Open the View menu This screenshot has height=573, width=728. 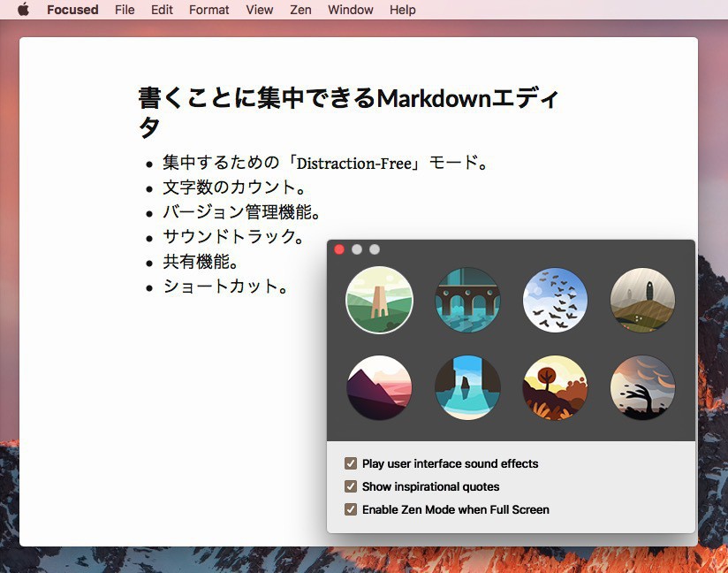coord(259,10)
